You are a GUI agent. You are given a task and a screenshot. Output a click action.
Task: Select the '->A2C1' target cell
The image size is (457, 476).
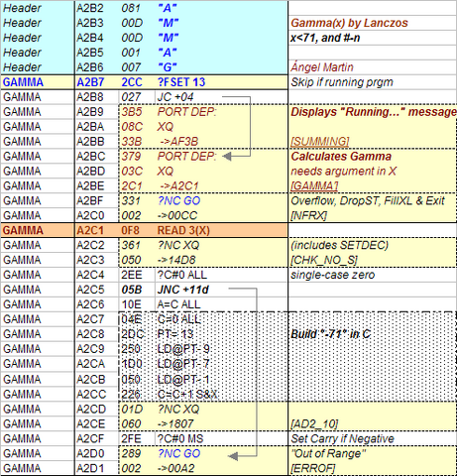pos(178,185)
